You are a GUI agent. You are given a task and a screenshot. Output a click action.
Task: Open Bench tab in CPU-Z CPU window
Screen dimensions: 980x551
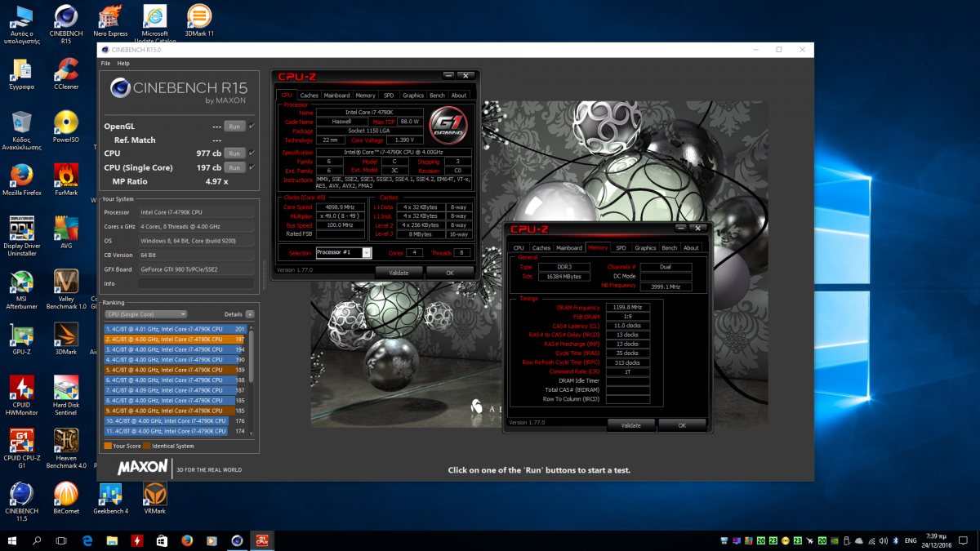click(437, 96)
